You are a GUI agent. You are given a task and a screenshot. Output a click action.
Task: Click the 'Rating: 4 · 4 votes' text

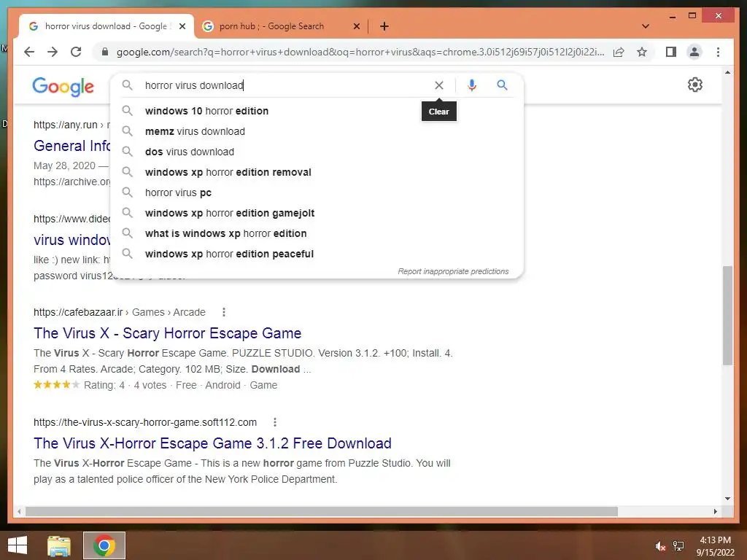(125, 385)
